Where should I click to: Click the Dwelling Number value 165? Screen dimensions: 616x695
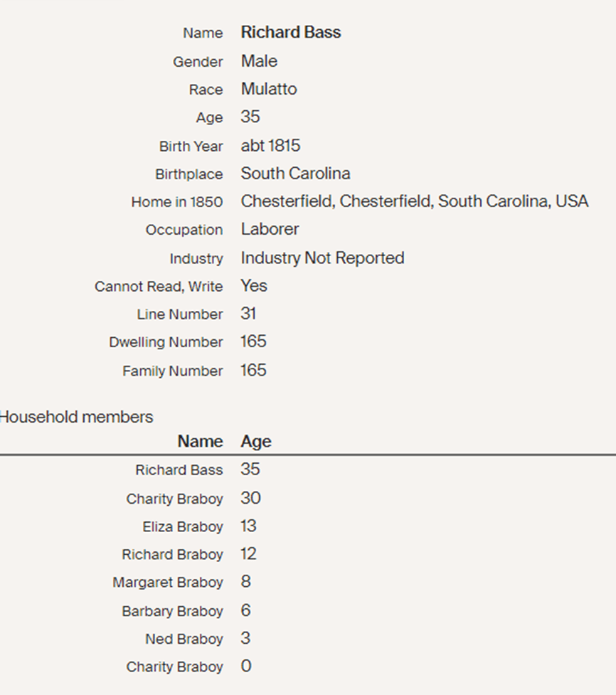coord(253,341)
